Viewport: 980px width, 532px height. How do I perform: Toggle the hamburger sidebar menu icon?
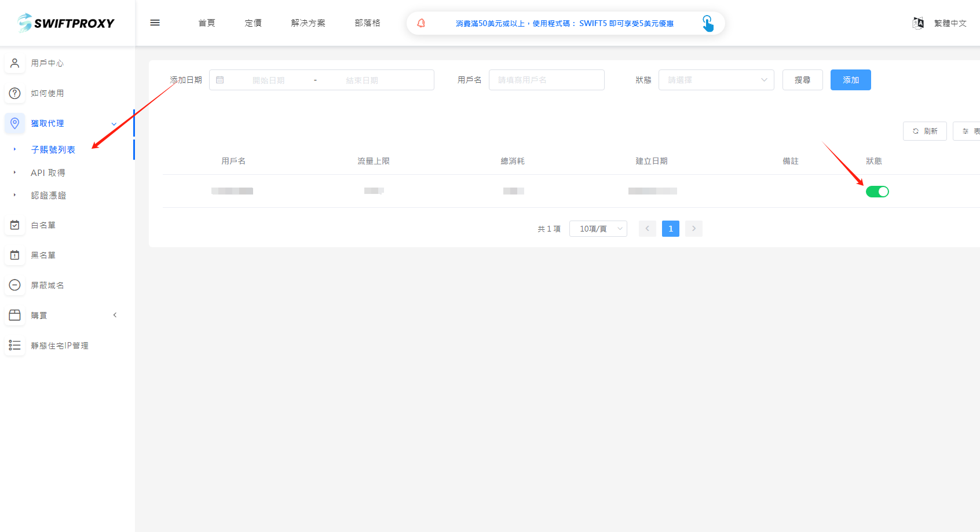155,23
